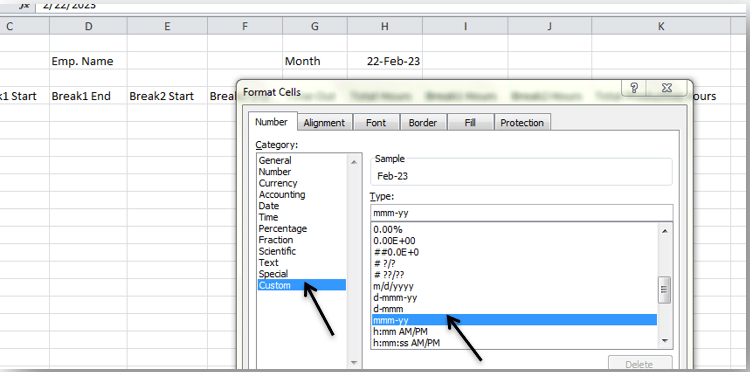Select column D header
The image size is (750, 372).
point(88,26)
